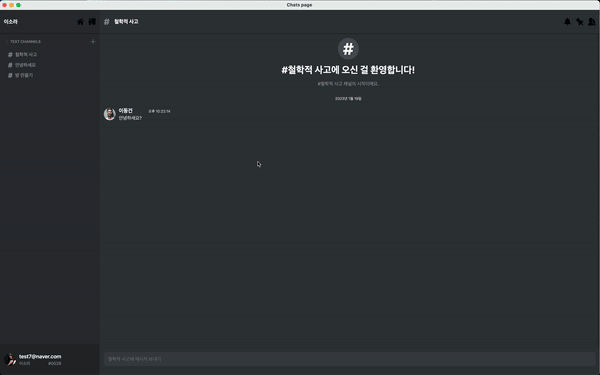Collapse the TEXT CHANNELS section

point(22,41)
